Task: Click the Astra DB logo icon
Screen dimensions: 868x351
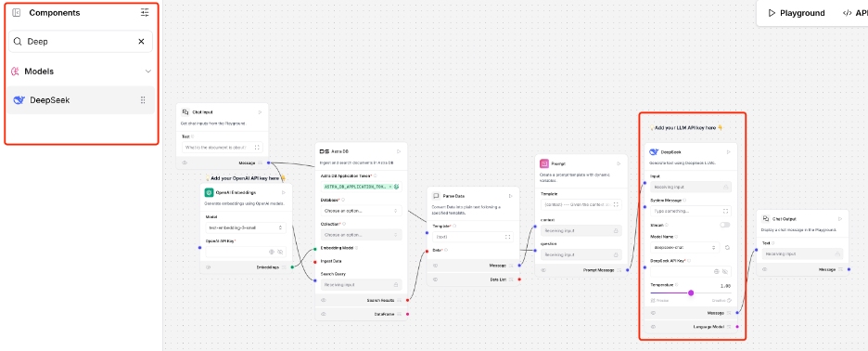Action: coord(325,151)
